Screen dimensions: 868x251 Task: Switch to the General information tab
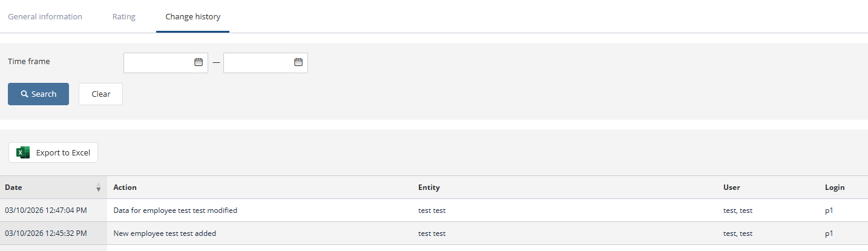[x=45, y=17]
